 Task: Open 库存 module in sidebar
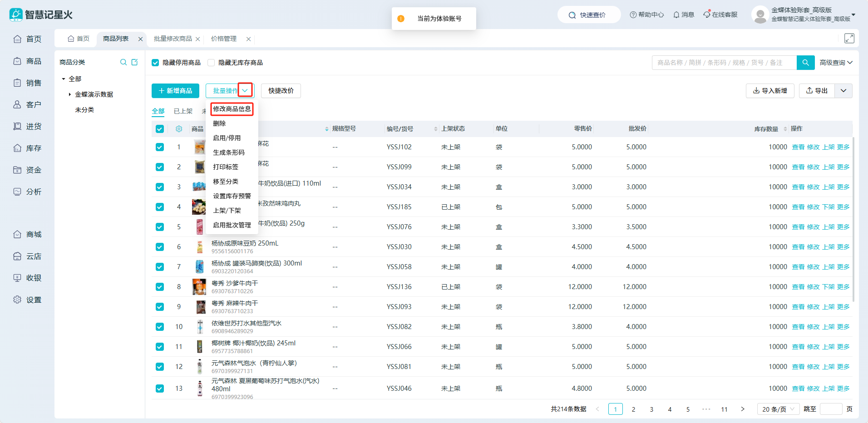[x=27, y=148]
